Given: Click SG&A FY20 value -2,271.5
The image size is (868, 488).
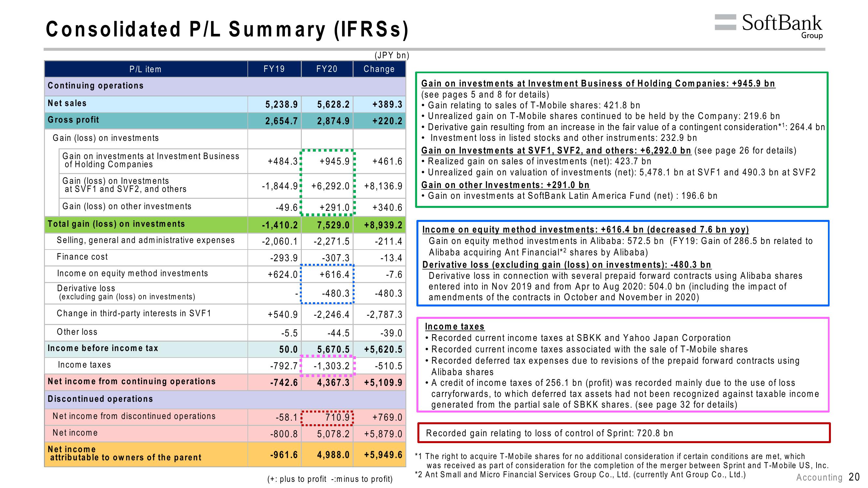Looking at the screenshot, I should click(x=331, y=242).
